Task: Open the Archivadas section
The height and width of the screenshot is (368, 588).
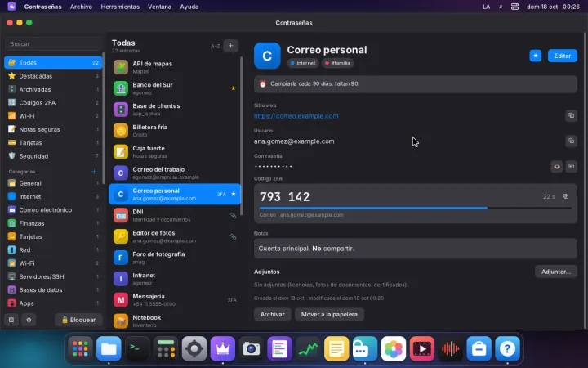Action: click(53, 89)
